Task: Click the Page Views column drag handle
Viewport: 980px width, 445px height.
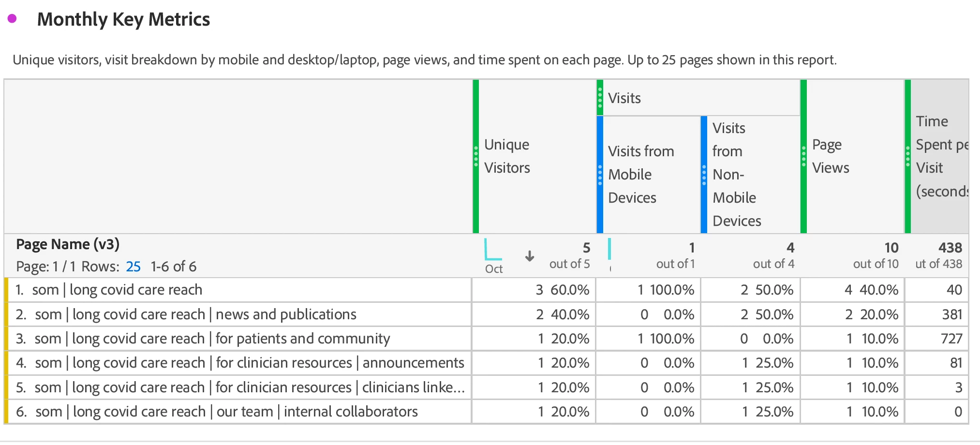Action: 803,156
